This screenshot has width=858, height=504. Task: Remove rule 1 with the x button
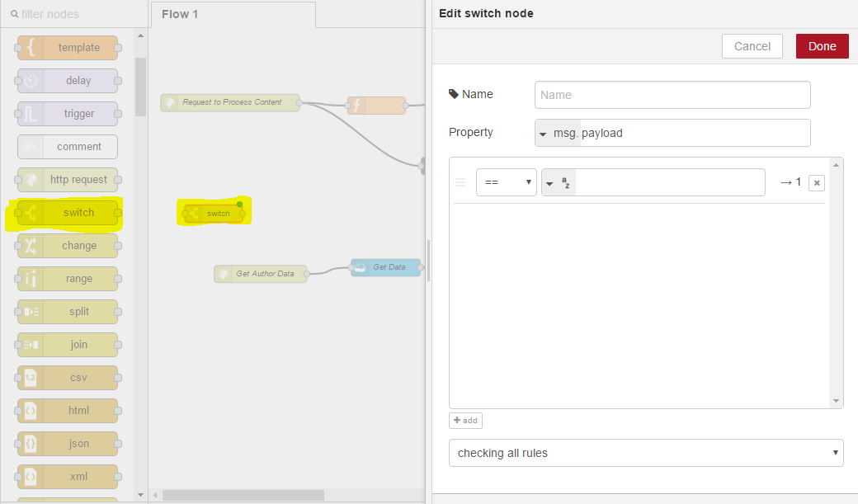coord(817,183)
